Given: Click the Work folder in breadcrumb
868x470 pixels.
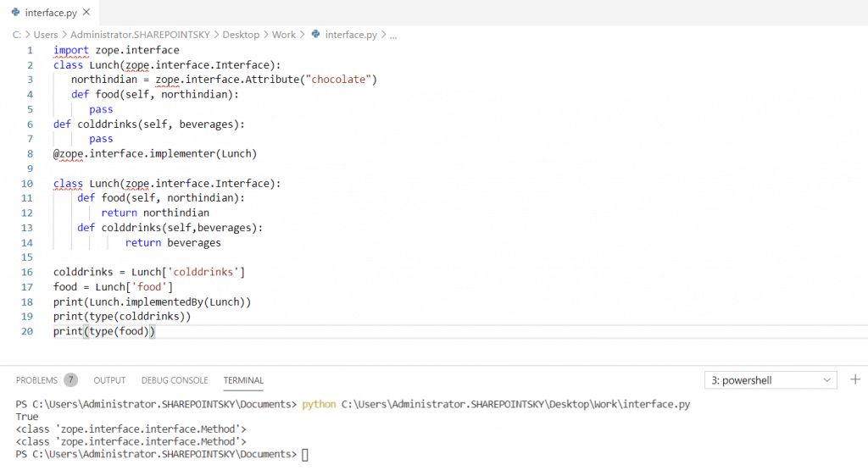Looking at the screenshot, I should tap(284, 35).
